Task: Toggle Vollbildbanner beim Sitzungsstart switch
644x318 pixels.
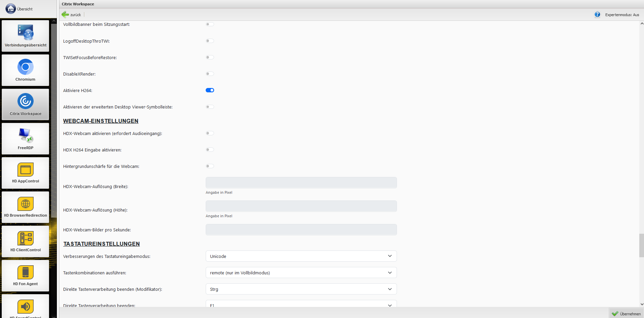Action: (210, 24)
